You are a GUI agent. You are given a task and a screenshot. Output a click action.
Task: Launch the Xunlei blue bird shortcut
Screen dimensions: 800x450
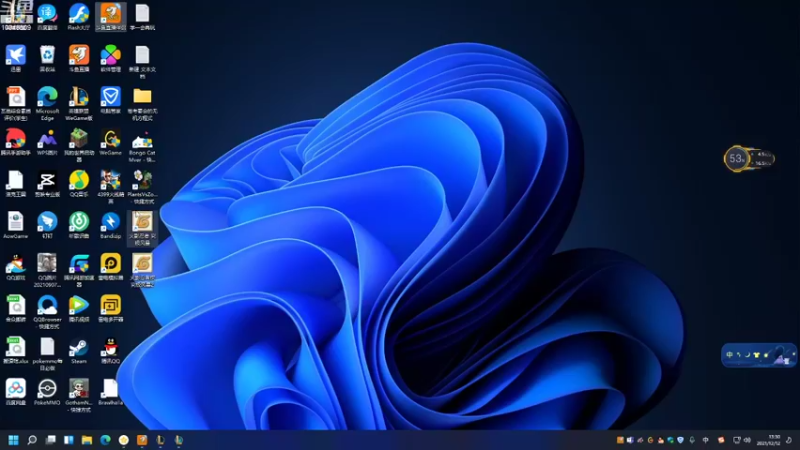[x=15, y=59]
